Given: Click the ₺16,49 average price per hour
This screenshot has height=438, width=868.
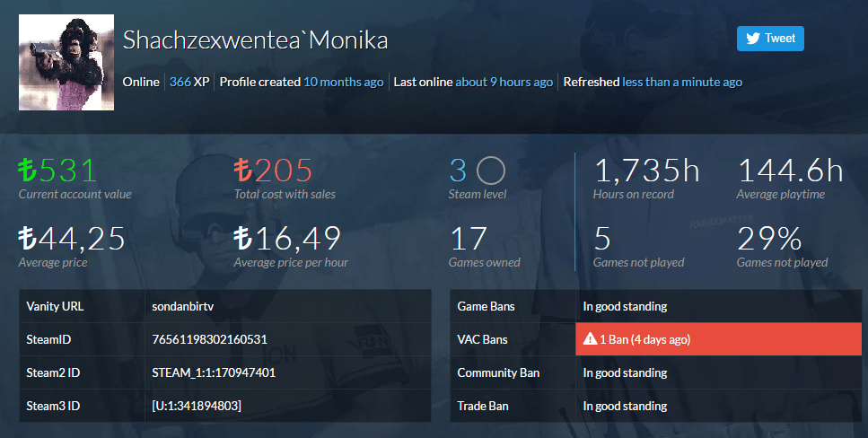Looking at the screenshot, I should click(287, 239).
